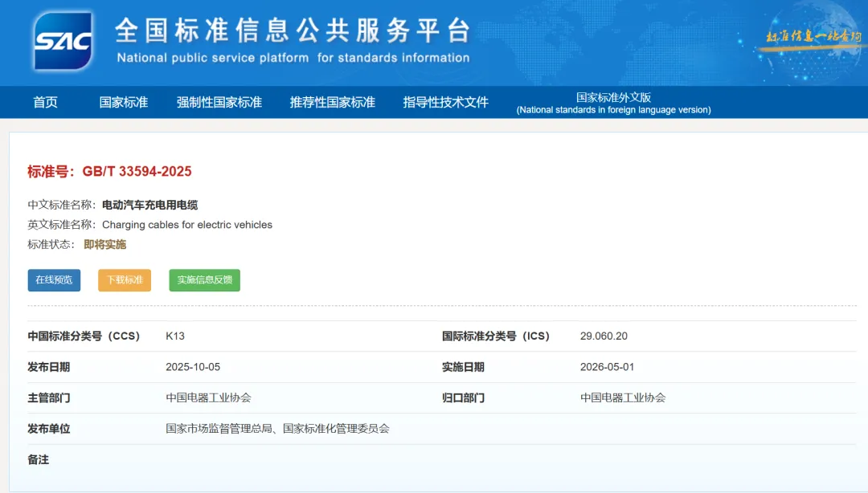Open the 国家标准 menu item
The height and width of the screenshot is (493, 868).
(x=124, y=102)
